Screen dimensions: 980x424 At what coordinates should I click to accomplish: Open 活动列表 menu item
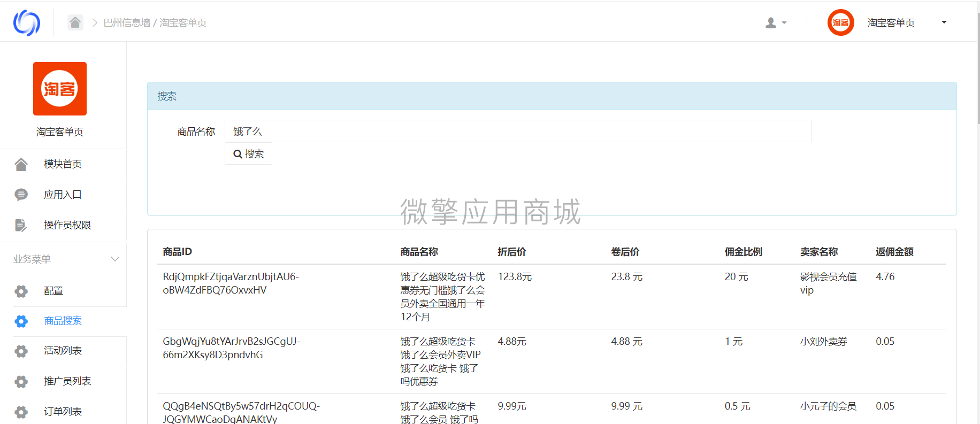click(x=63, y=351)
